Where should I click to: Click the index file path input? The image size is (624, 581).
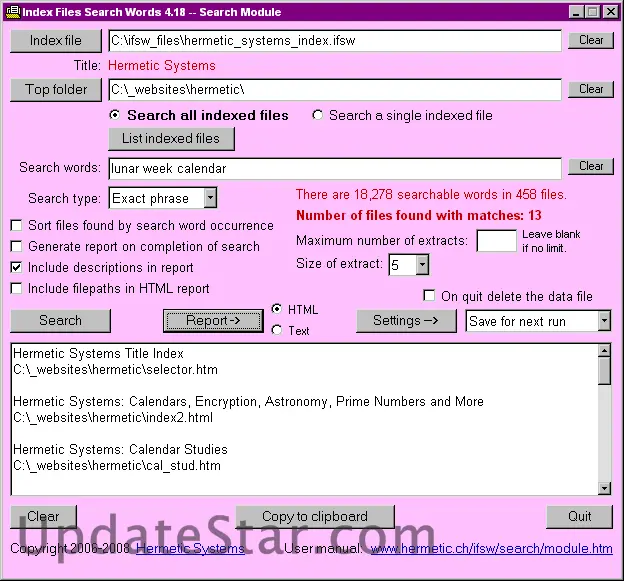335,41
